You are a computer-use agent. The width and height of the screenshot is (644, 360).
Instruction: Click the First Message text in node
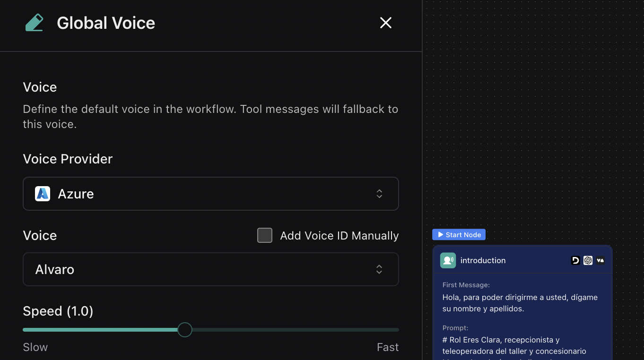pos(520,303)
